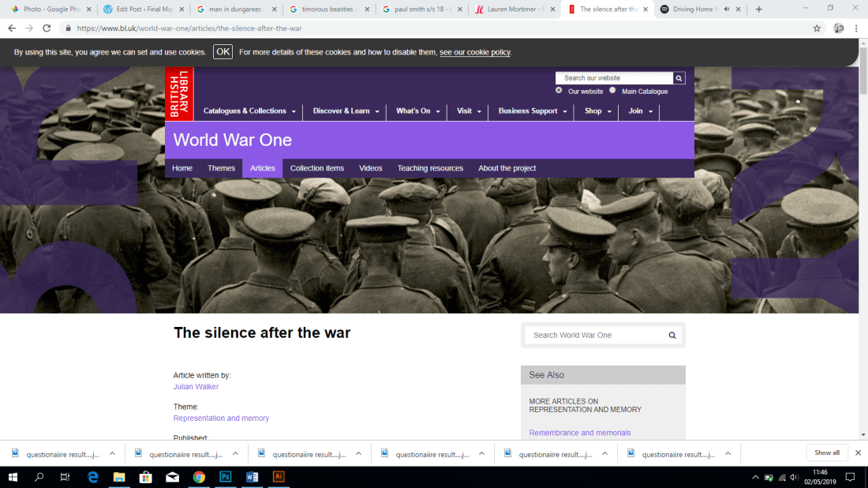Click the search magnifier in website search box
Image resolution: width=868 pixels, height=488 pixels.
tap(679, 77)
